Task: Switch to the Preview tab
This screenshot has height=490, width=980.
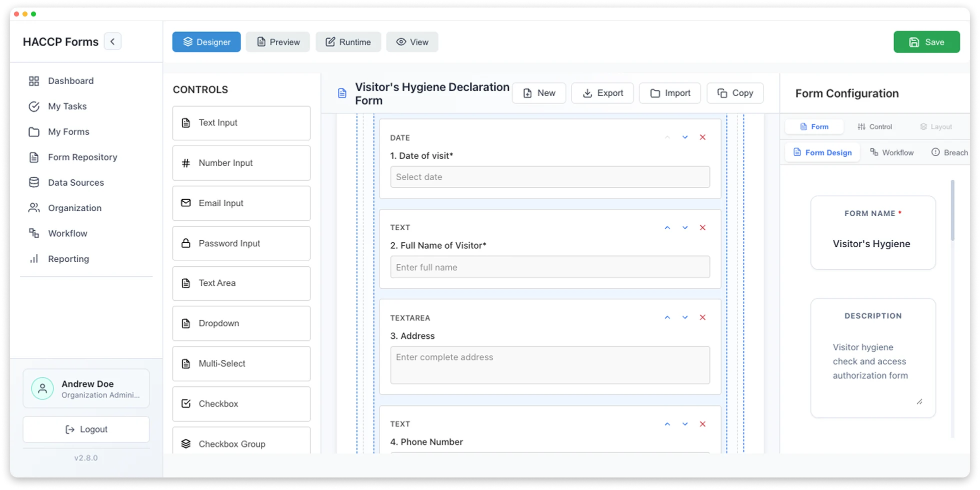Action: (x=278, y=42)
